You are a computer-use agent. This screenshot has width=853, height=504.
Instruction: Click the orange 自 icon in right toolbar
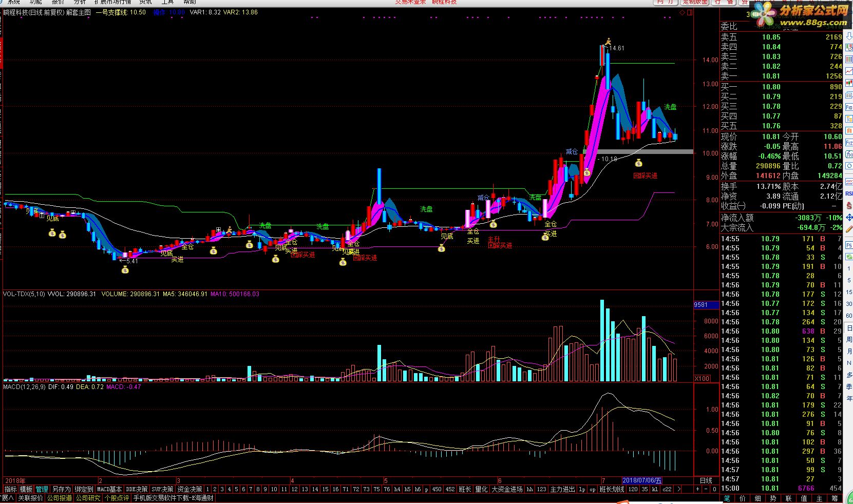(848, 130)
